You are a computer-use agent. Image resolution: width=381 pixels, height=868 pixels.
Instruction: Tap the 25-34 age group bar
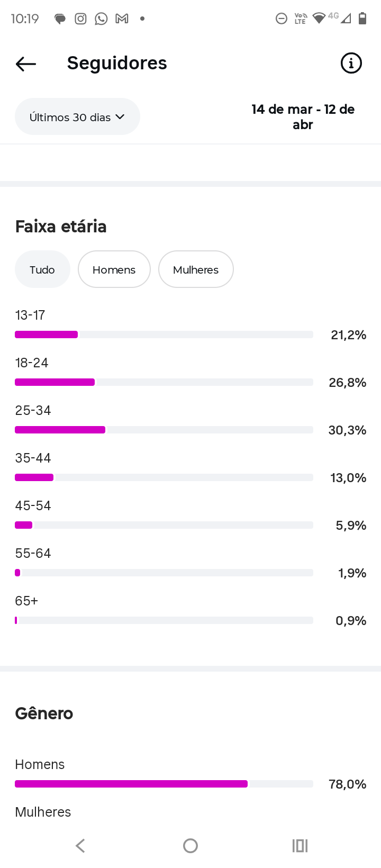(164, 430)
